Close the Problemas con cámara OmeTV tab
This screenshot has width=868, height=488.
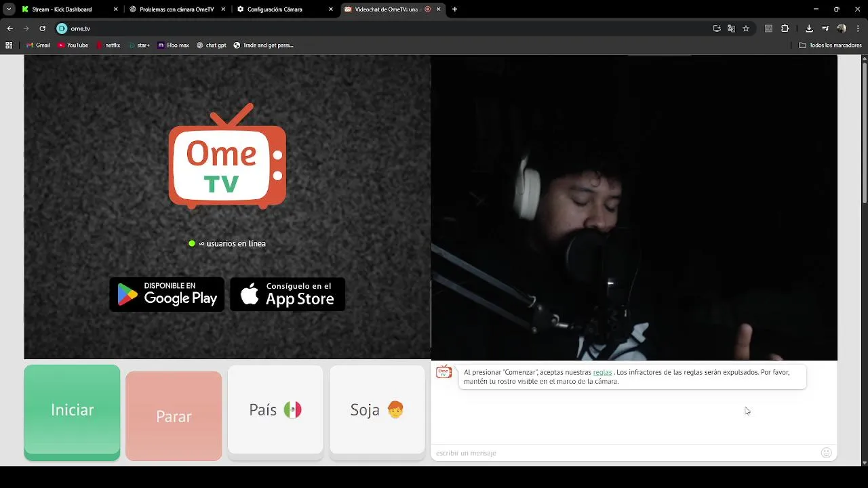[x=223, y=9]
